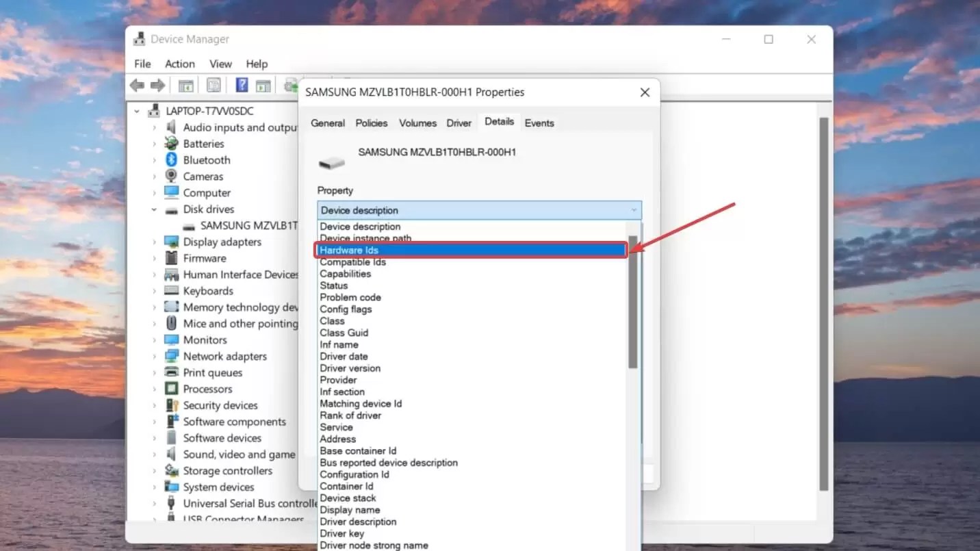Viewport: 980px width, 551px height.
Task: Click the Bluetooth category icon
Action: point(170,159)
